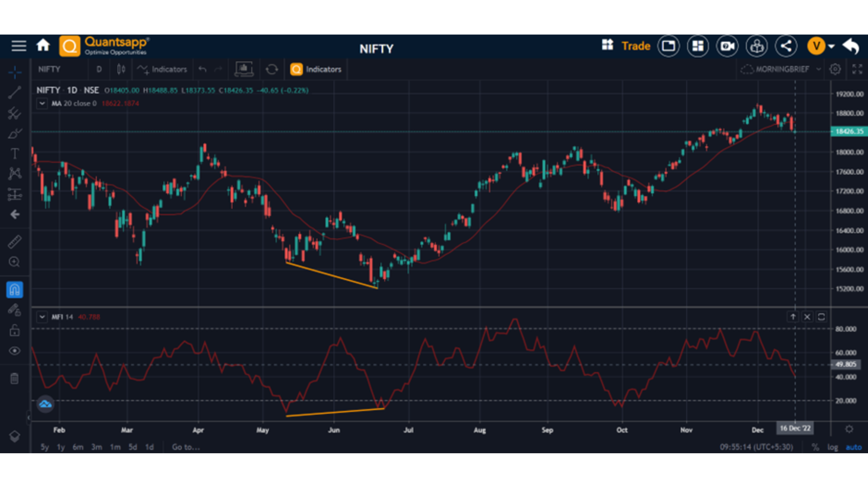Expand the MFI 14 legend arrow
This screenshot has height=488, width=868.
click(42, 317)
